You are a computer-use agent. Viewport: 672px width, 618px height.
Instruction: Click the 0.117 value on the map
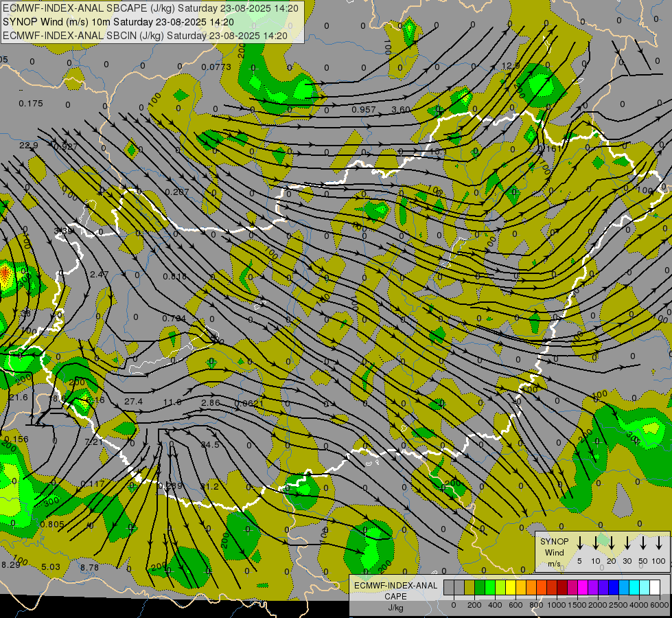coord(93,484)
